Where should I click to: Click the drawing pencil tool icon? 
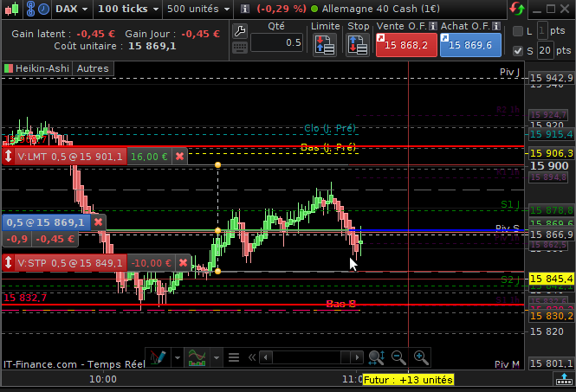click(158, 357)
